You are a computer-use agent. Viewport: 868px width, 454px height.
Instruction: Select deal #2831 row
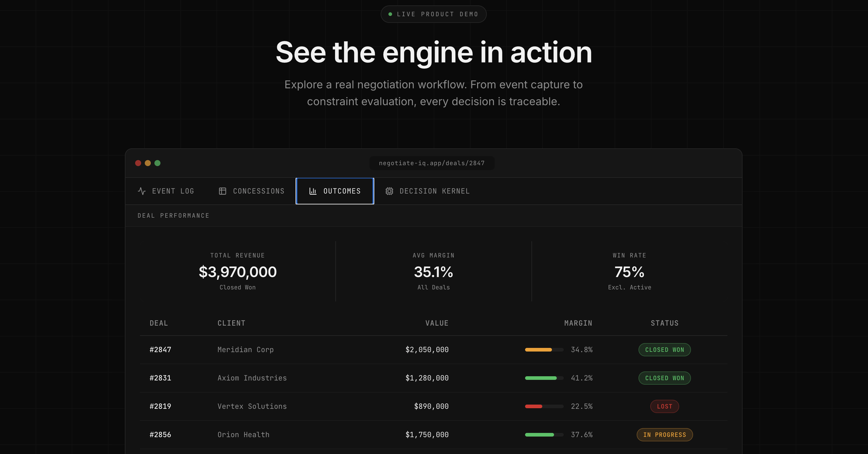point(160,378)
